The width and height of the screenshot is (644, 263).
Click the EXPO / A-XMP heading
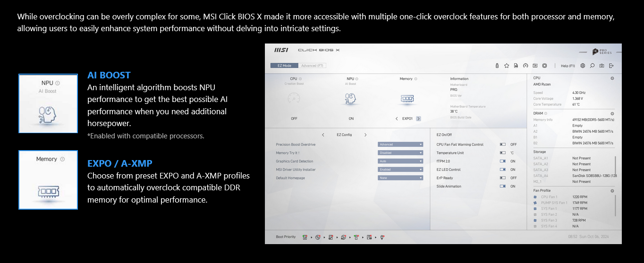click(120, 163)
